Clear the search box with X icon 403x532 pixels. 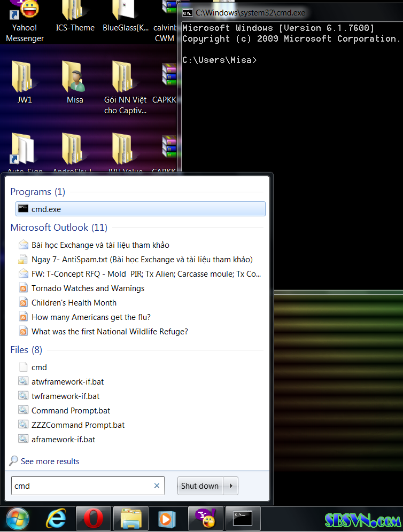tap(157, 486)
